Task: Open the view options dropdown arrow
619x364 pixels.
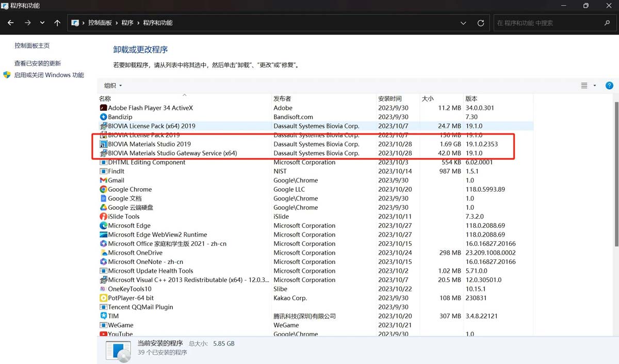Action: click(x=595, y=86)
